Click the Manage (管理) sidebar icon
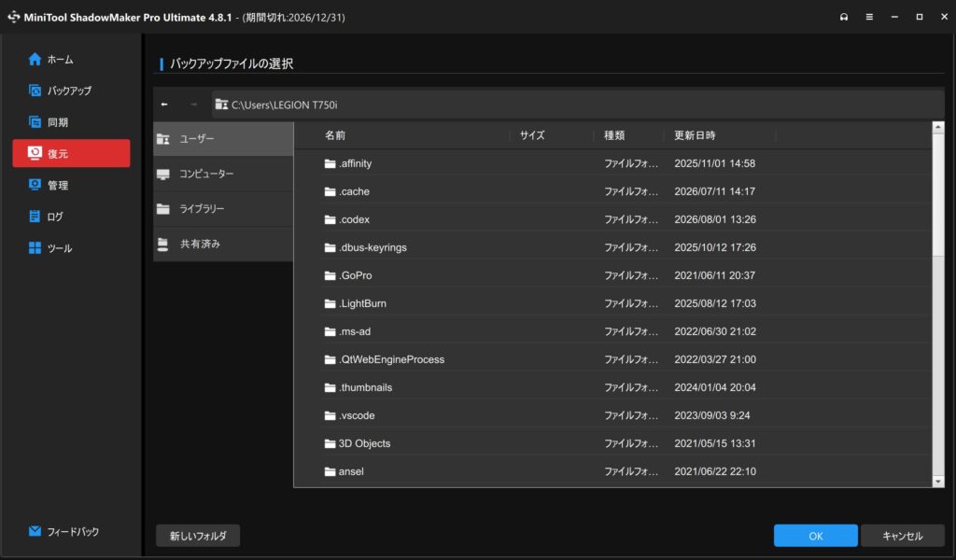Viewport: 956px width, 560px height. pos(35,185)
